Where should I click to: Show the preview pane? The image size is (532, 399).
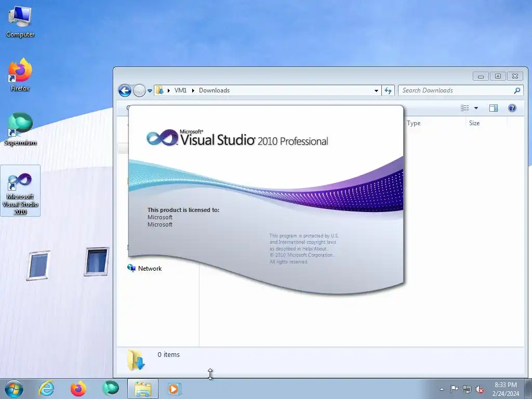click(x=494, y=108)
